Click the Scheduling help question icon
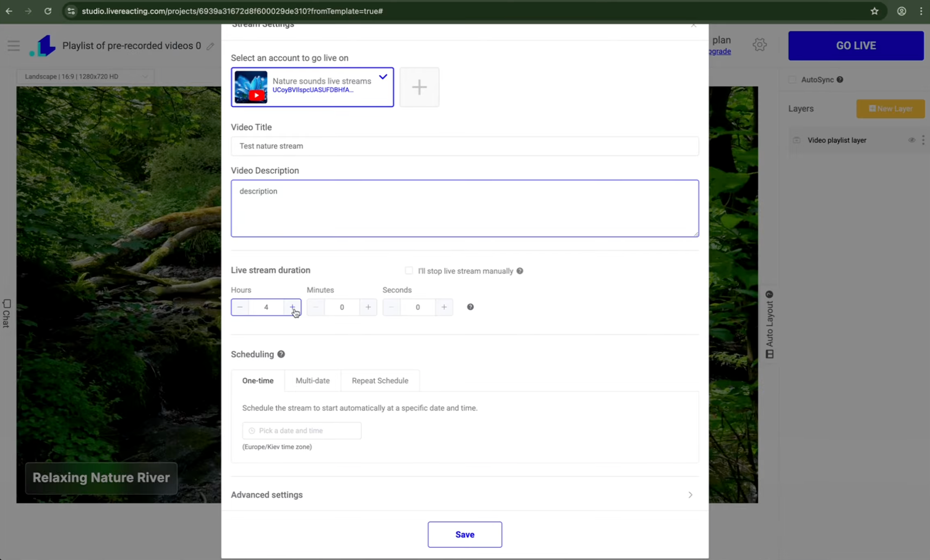 [x=281, y=354]
